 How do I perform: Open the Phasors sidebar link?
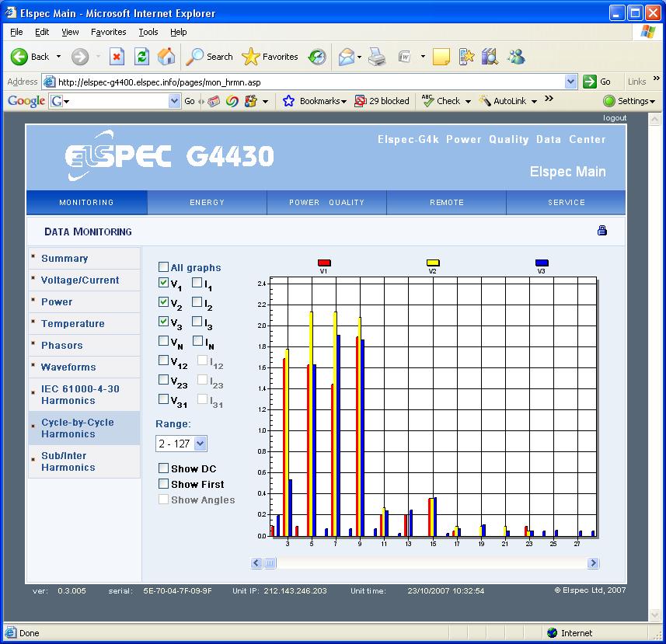(x=62, y=345)
